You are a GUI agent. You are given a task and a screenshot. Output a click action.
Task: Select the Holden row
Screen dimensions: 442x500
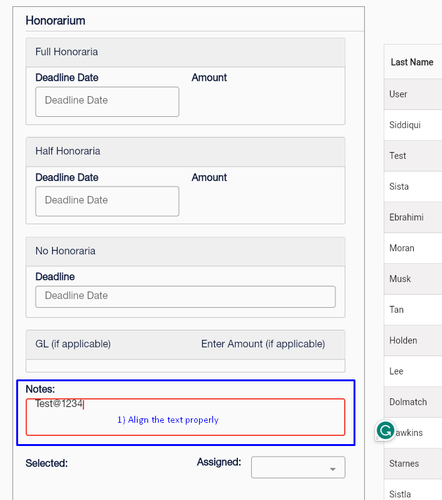tap(413, 340)
